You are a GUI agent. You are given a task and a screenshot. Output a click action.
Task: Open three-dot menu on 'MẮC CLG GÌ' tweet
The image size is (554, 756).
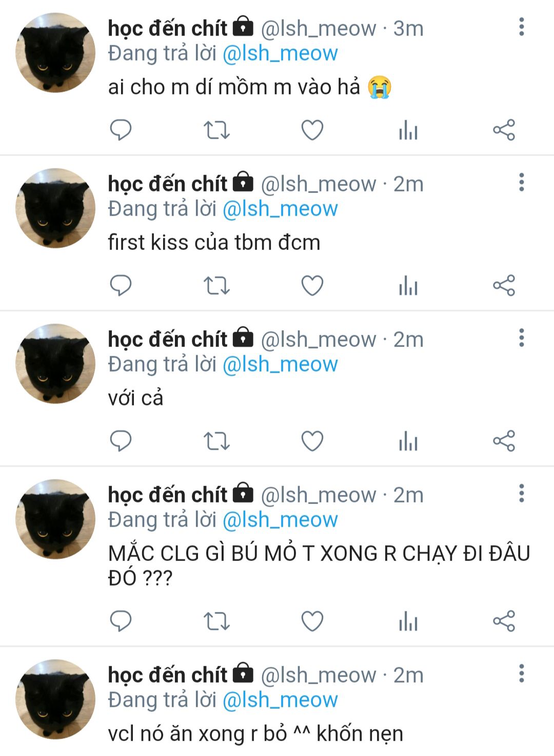click(x=522, y=493)
